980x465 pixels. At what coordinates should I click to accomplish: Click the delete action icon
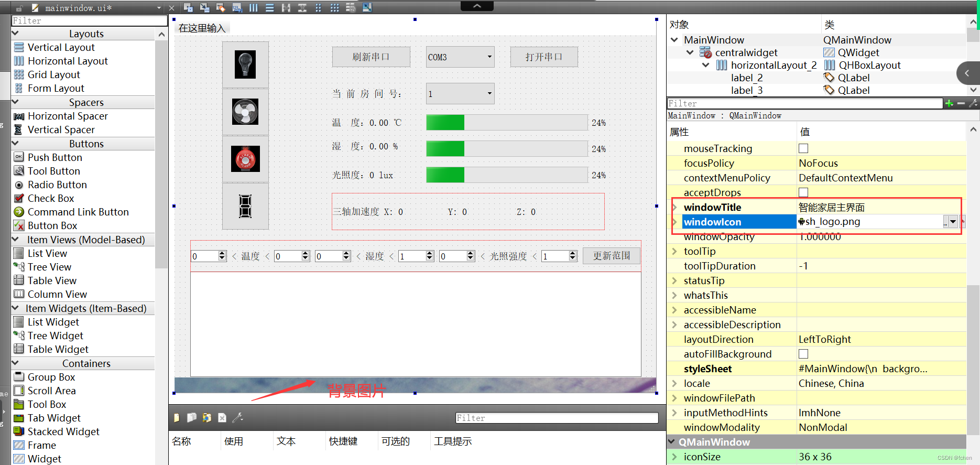pyautogui.click(x=222, y=418)
